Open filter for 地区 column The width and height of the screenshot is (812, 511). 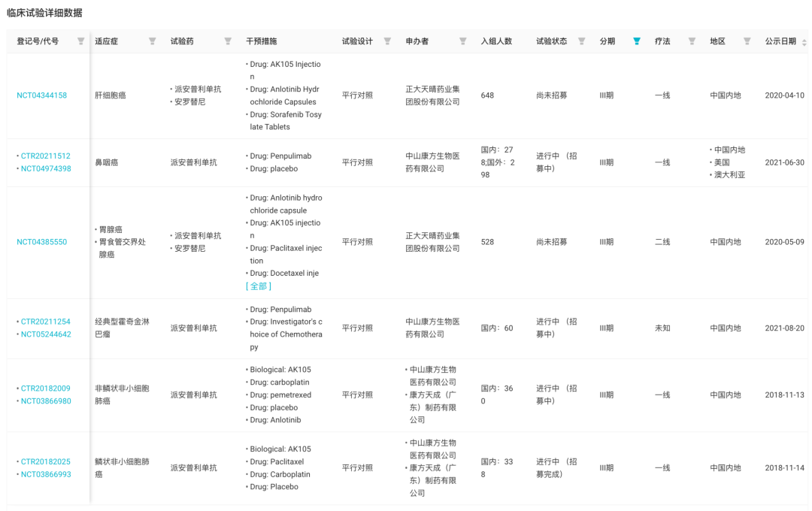pos(747,41)
